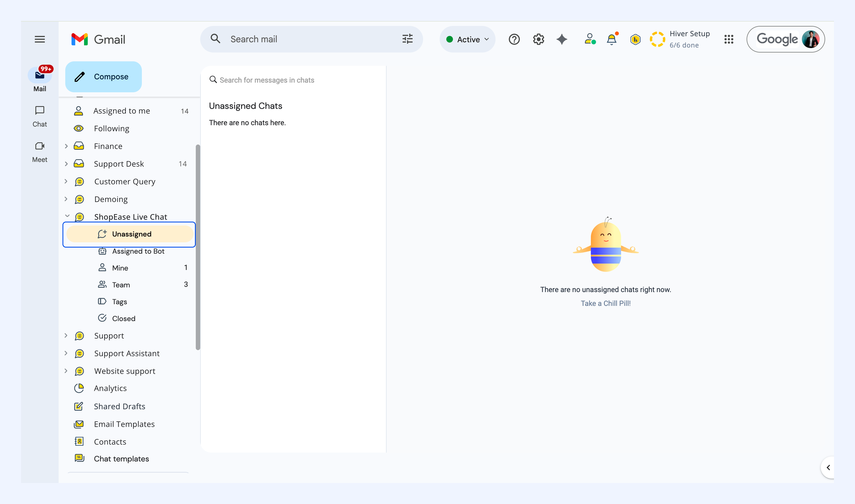Open the Gmail main menu hamburger icon
Screen dimensions: 855x504
point(40,40)
